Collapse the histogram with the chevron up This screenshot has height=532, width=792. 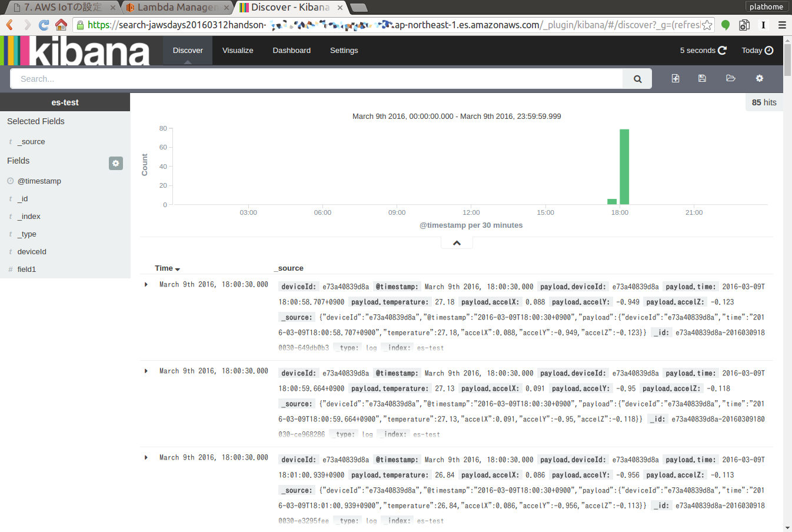[457, 242]
